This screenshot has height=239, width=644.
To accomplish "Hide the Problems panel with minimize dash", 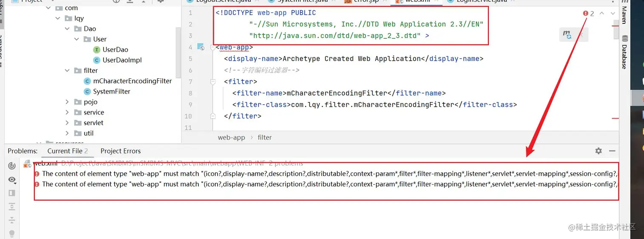I will [x=612, y=151].
